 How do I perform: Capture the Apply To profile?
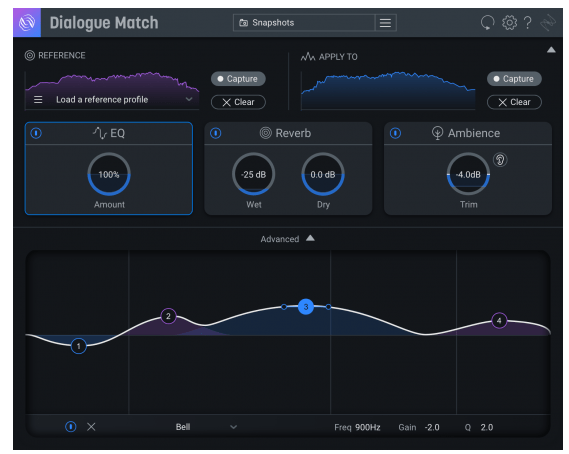[514, 79]
